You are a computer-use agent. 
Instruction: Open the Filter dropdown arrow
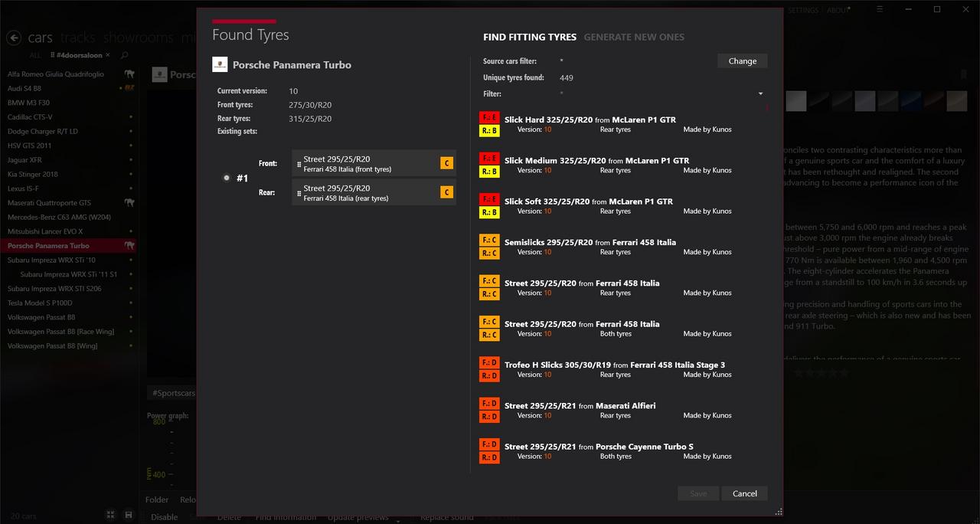click(760, 94)
